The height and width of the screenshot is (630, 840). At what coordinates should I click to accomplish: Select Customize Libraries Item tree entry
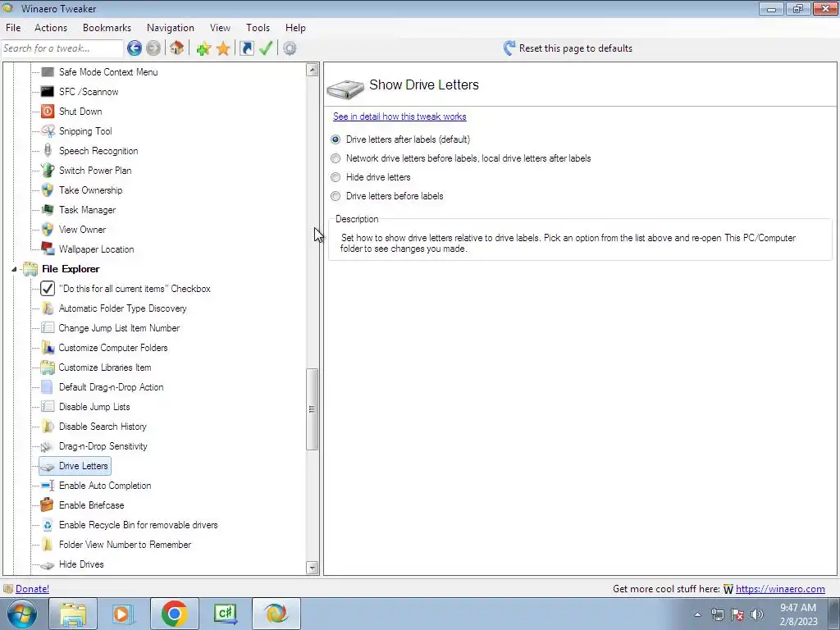(x=105, y=367)
